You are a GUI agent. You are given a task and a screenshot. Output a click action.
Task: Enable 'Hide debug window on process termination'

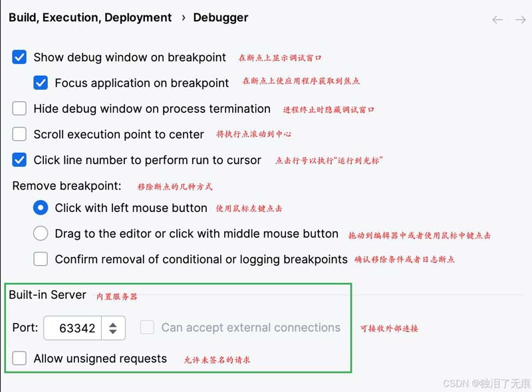[19, 108]
